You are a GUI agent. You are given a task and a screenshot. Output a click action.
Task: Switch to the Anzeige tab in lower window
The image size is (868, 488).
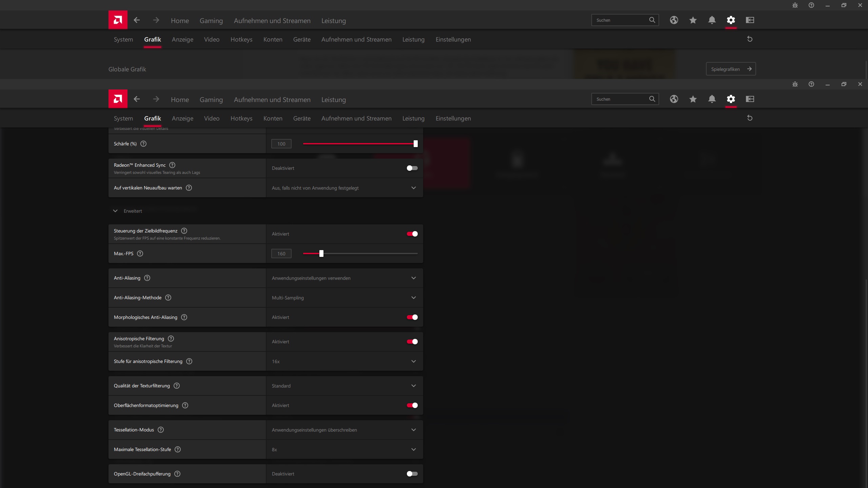coord(182,118)
